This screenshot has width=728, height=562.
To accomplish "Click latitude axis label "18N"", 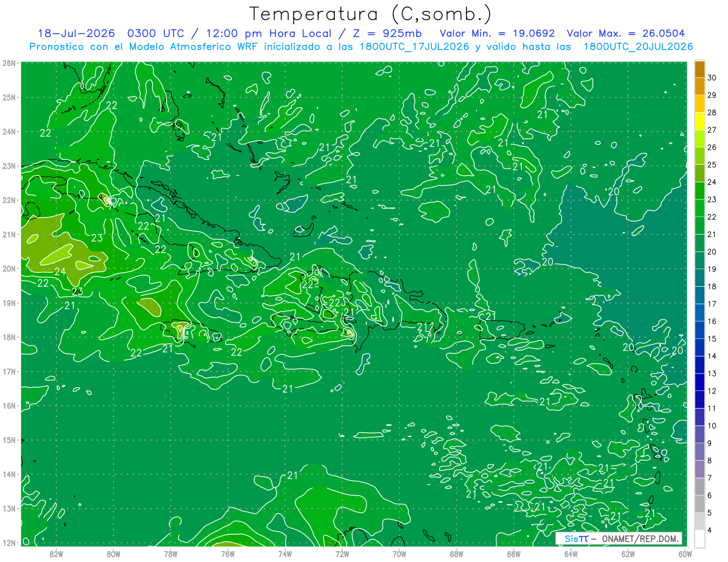I will click(9, 337).
